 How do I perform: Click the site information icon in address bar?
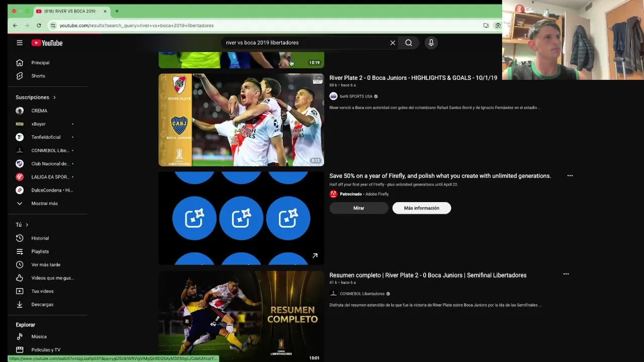53,26
